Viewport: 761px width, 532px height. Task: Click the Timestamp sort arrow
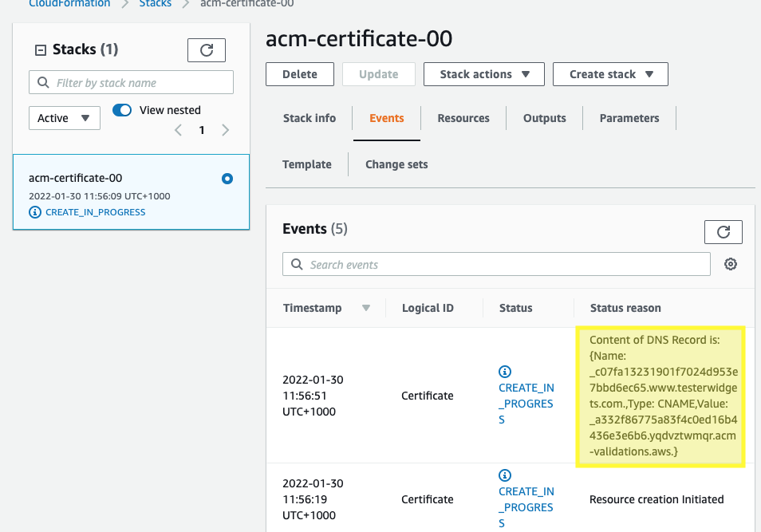click(366, 308)
